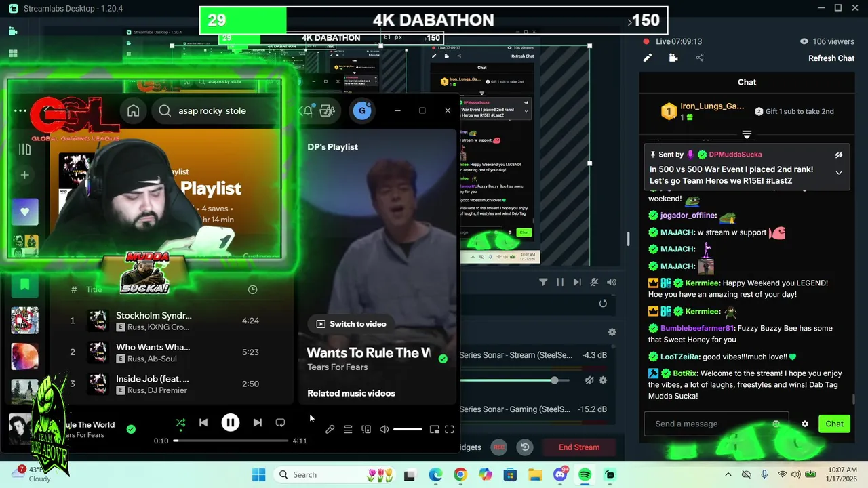Open Spotify profile avatar G

(x=362, y=110)
